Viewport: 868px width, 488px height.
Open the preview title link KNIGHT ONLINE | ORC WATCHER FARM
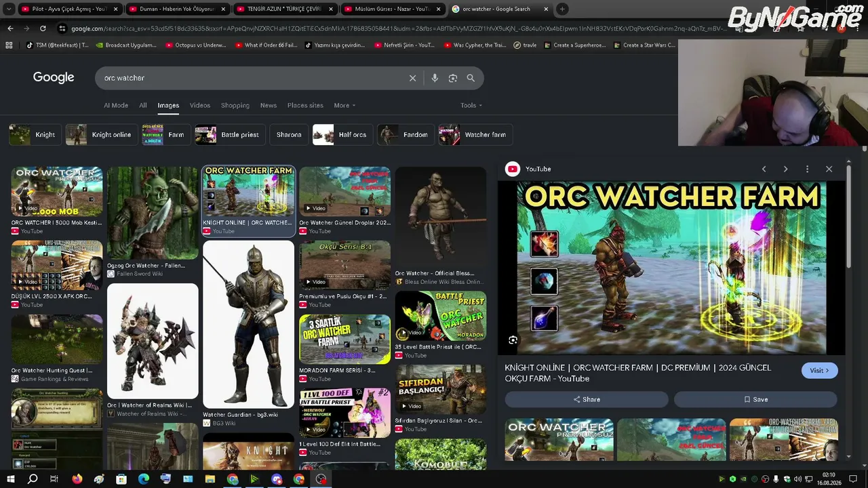637,373
